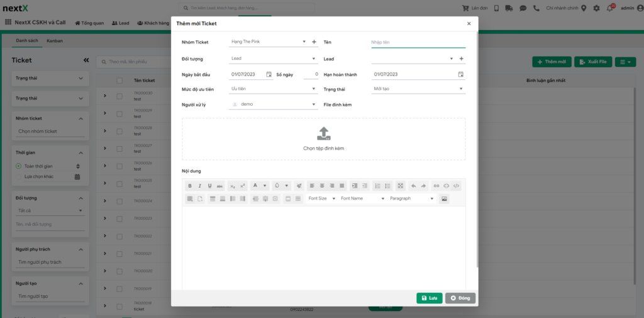
Task: Open the Mức độ ưu tiên dropdown
Action: (274, 89)
